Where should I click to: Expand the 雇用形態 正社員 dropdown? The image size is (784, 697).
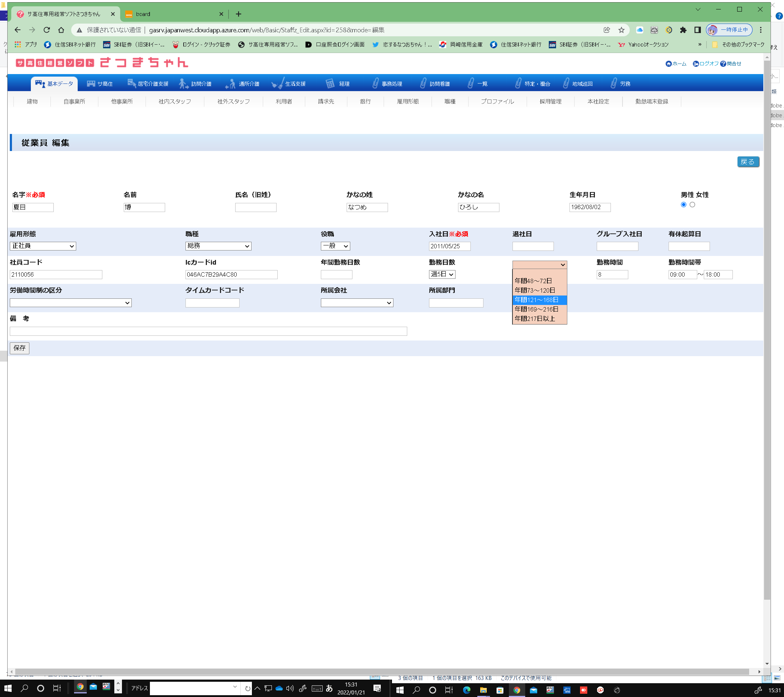coord(43,246)
